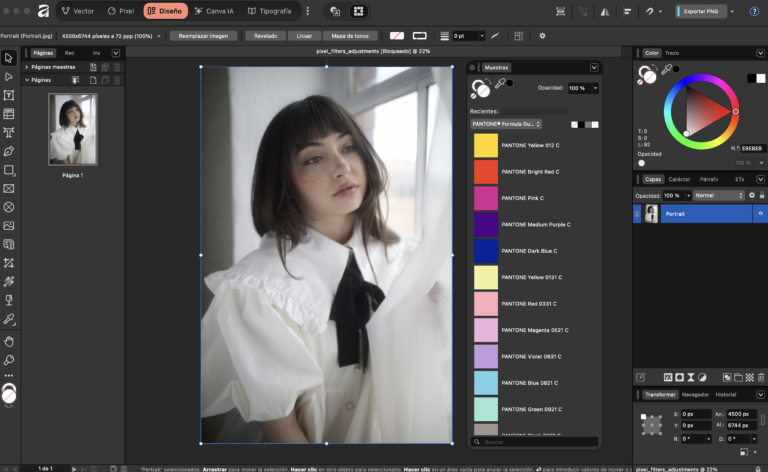
Task: Select the PANTONE Bright Red C swatch
Action: click(x=486, y=171)
